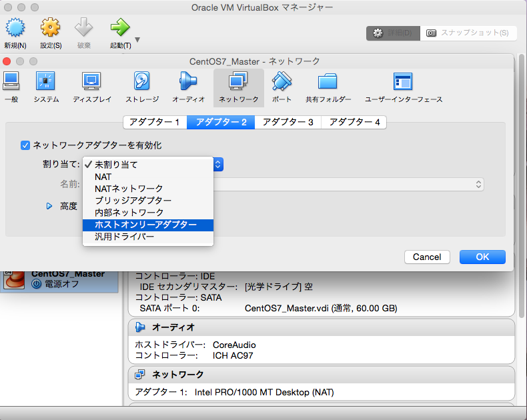Click the CoreAudio host driver value
Image resolution: width=527 pixels, height=420 pixels.
[x=234, y=345]
